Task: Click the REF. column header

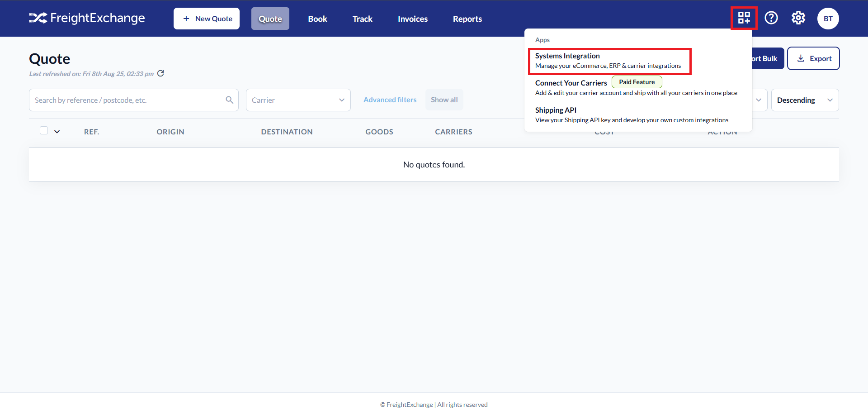Action: pos(91,132)
